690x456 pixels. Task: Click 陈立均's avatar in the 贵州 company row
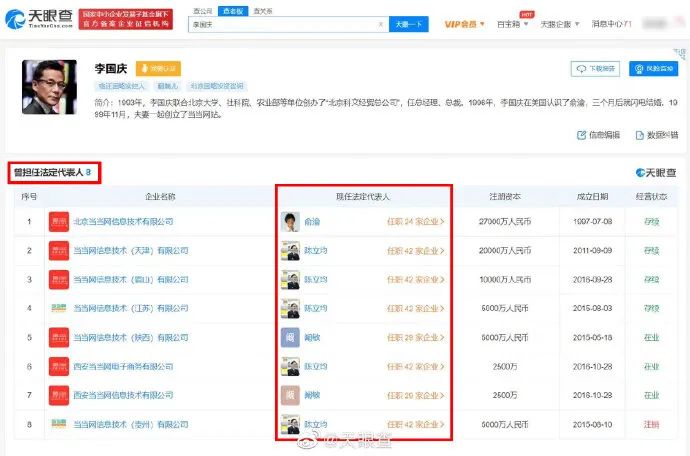pyautogui.click(x=290, y=424)
